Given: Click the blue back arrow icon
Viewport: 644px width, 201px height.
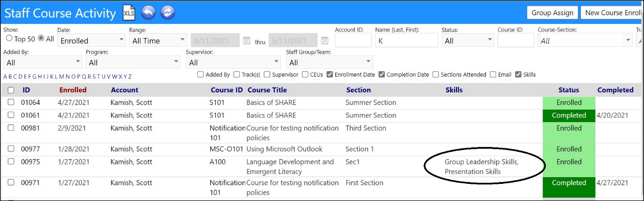Looking at the screenshot, I should pos(148,13).
